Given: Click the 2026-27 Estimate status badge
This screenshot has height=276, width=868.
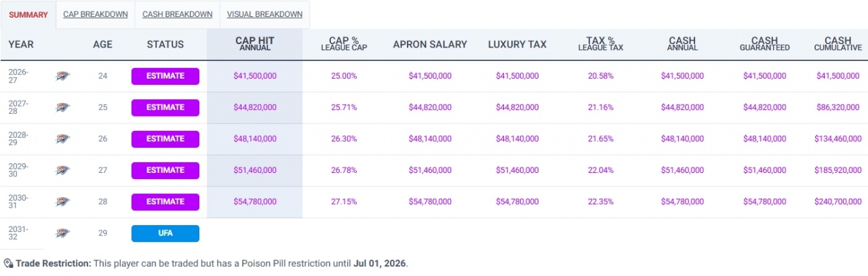Looking at the screenshot, I should (x=165, y=76).
